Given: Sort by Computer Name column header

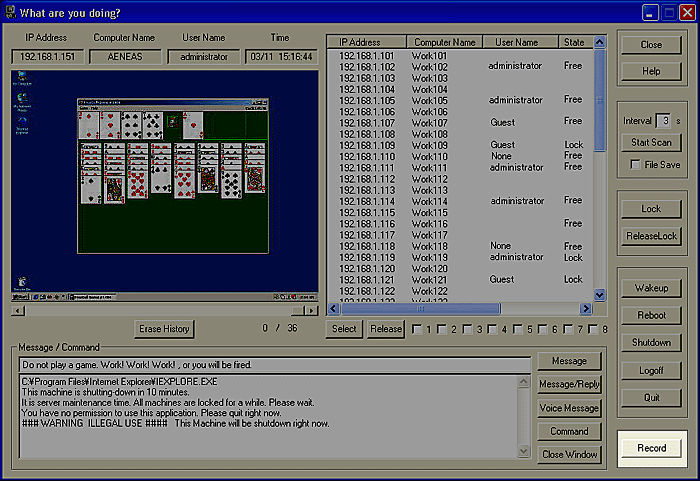Looking at the screenshot, I should point(445,42).
